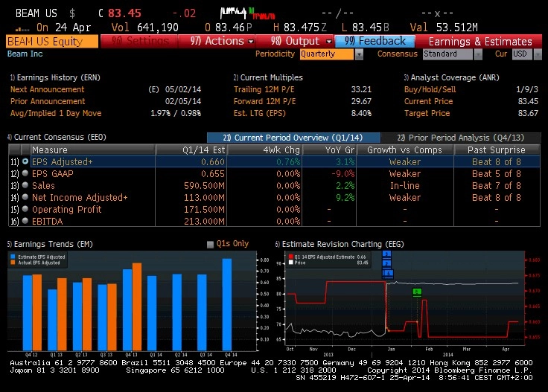Click the Standard consensus field

point(447,54)
